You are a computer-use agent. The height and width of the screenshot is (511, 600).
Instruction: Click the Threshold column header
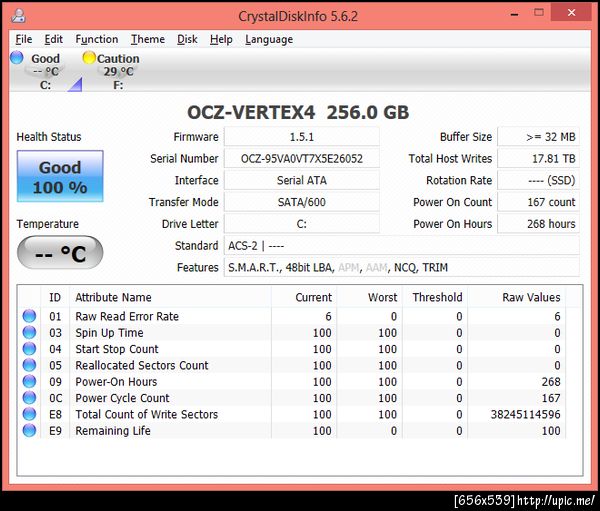pos(435,297)
